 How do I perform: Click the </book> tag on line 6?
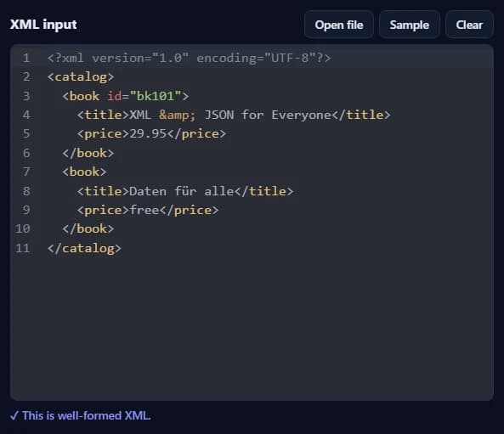[x=88, y=153]
